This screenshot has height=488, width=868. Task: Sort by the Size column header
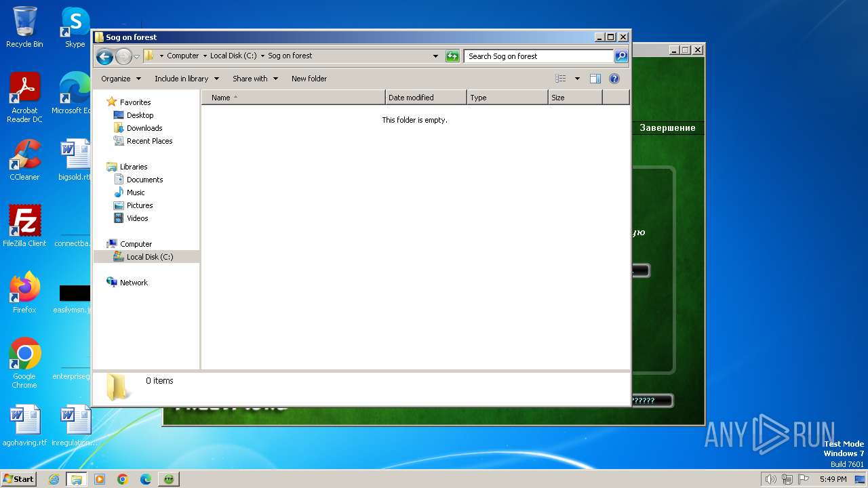coord(575,98)
